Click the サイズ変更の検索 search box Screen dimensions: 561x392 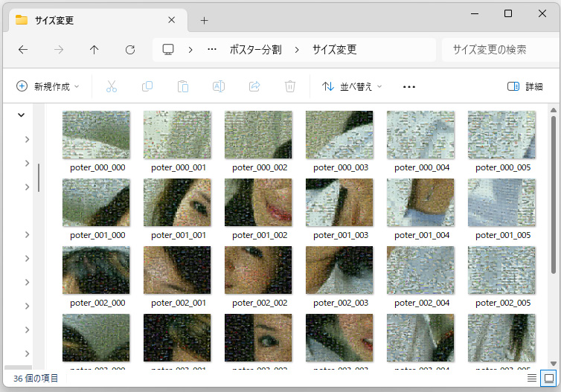click(x=497, y=50)
